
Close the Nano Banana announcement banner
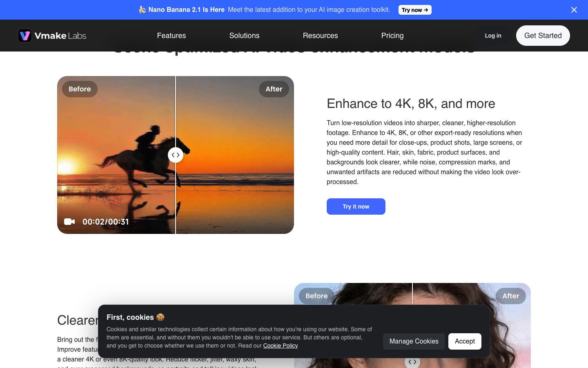click(574, 10)
